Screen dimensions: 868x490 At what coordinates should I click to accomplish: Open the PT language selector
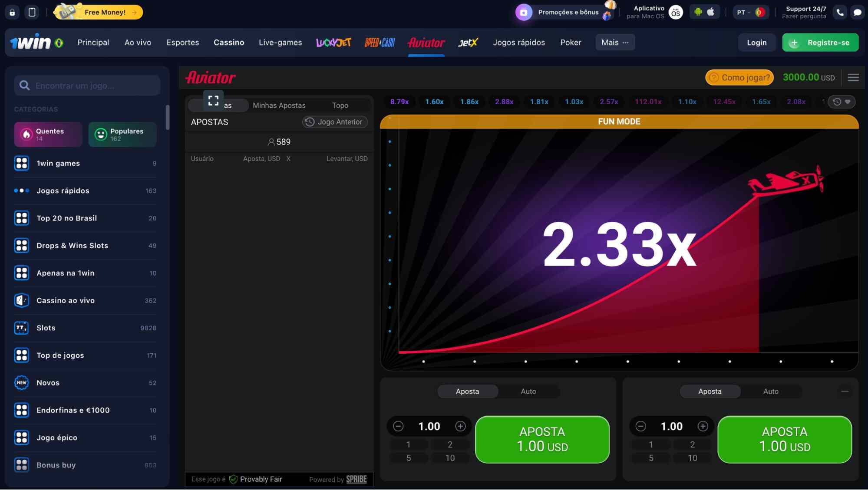click(x=743, y=13)
